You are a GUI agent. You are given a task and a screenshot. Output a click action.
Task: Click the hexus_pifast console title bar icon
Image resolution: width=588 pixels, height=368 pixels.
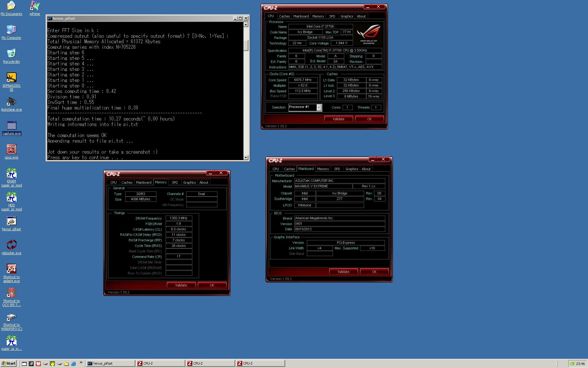point(50,18)
